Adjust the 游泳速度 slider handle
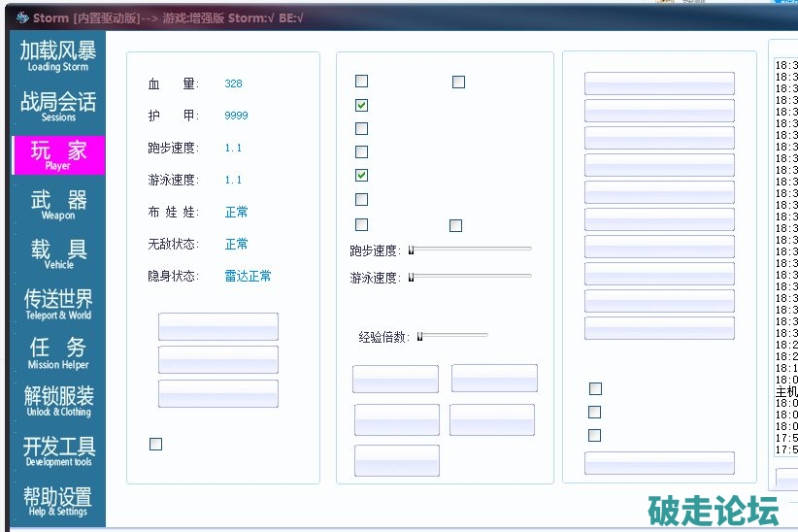This screenshot has width=798, height=532. click(412, 277)
